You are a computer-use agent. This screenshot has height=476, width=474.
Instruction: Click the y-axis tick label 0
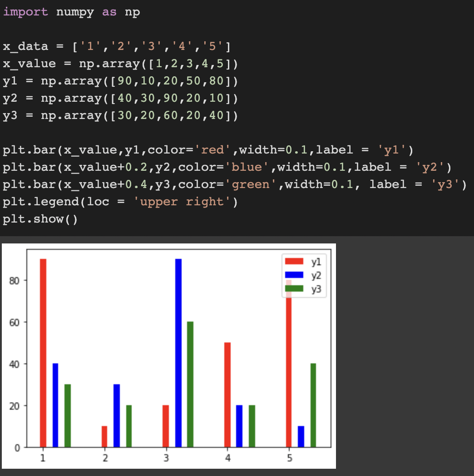pyautogui.click(x=17, y=448)
